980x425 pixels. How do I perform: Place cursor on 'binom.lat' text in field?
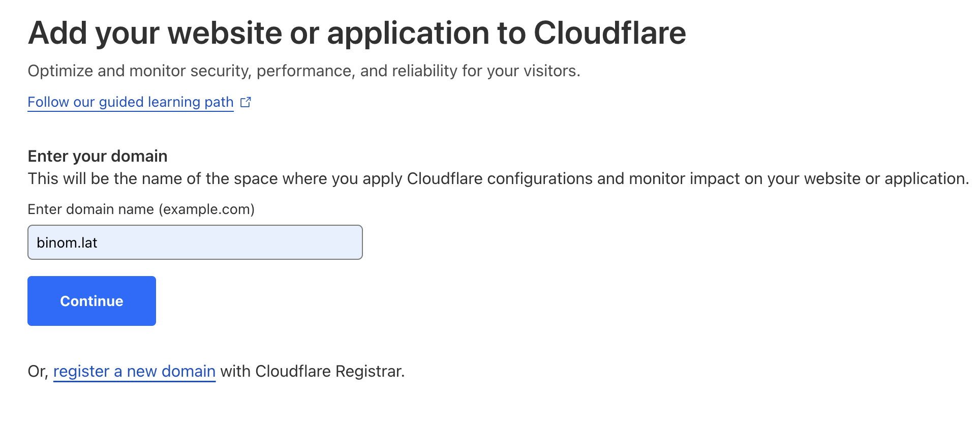pyautogui.click(x=67, y=243)
